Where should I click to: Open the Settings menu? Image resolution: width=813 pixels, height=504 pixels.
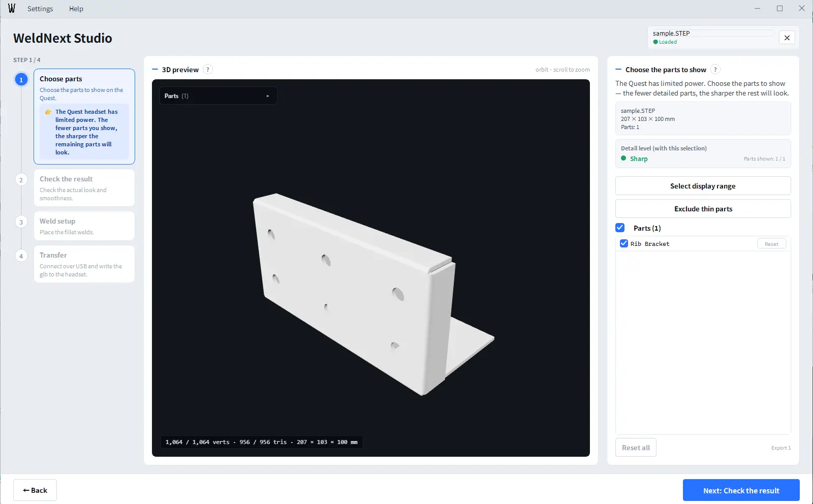tap(40, 9)
